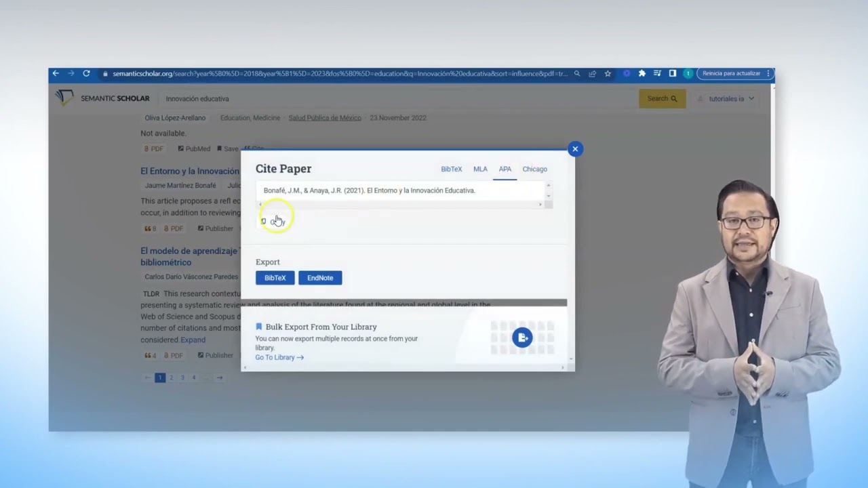This screenshot has height=488, width=868.
Task: Expand the TLDR abstract text
Action: coord(193,340)
